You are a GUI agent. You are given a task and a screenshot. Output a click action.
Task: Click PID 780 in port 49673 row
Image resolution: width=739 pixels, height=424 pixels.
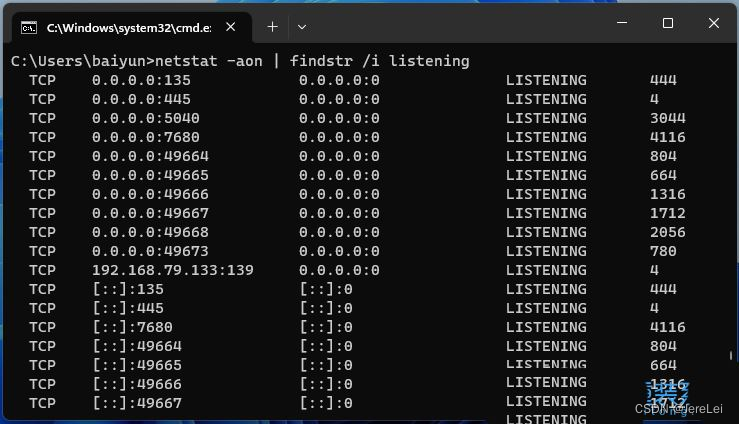[663, 251]
